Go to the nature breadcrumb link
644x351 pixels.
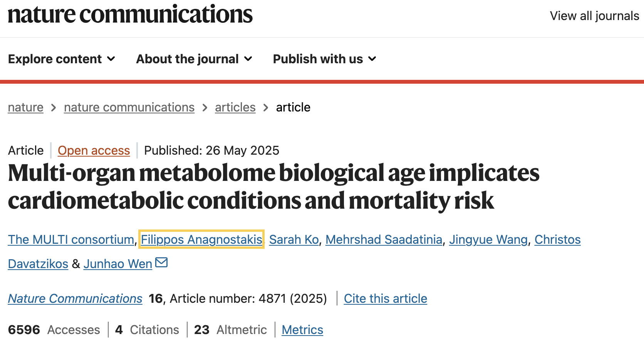click(26, 107)
